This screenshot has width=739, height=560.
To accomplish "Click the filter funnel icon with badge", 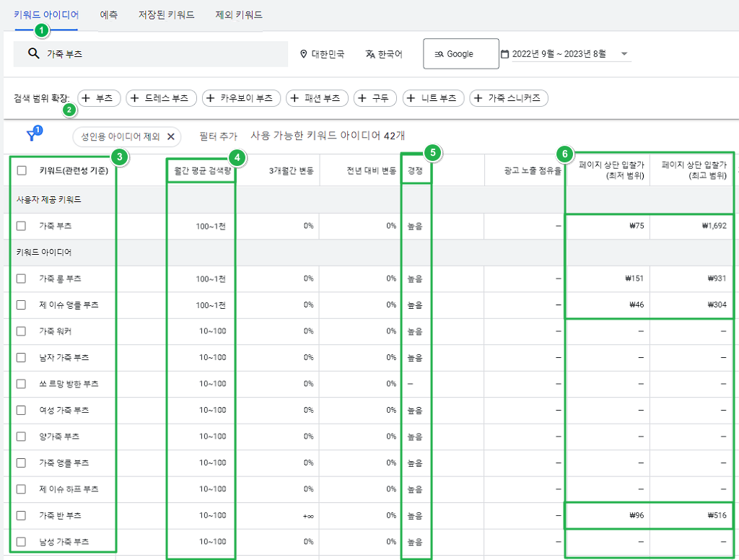I will pos(31,136).
